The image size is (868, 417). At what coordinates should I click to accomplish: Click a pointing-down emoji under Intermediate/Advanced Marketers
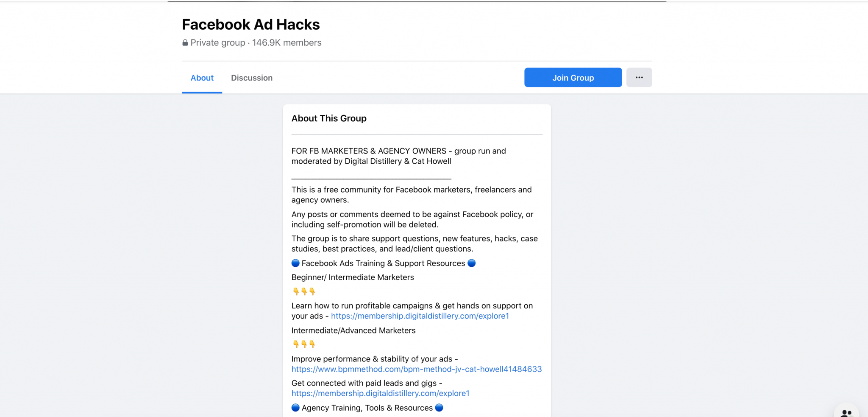(303, 344)
